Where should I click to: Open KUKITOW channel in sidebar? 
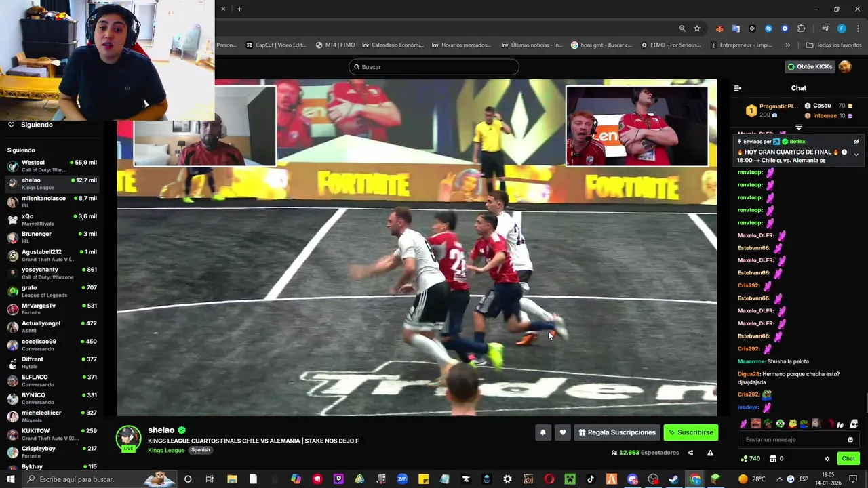click(53, 434)
